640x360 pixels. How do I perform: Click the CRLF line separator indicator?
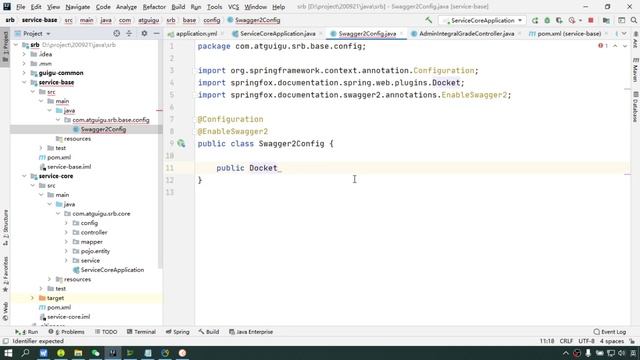tap(566, 341)
